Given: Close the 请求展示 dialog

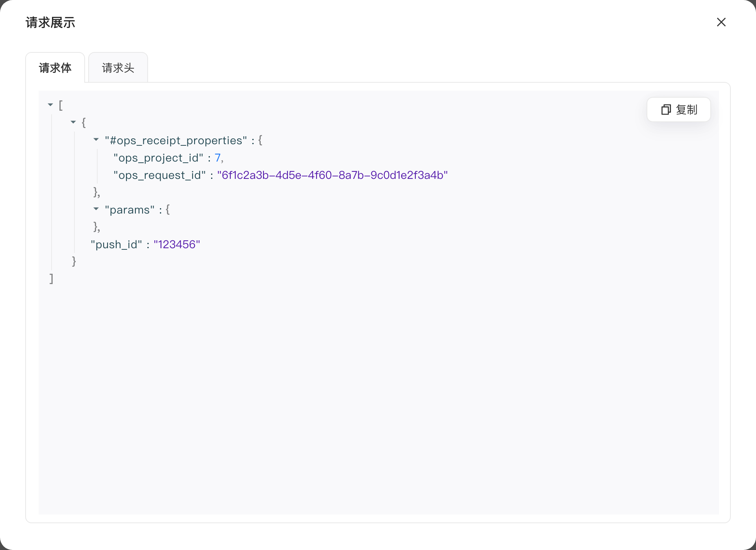Looking at the screenshot, I should pyautogui.click(x=721, y=22).
